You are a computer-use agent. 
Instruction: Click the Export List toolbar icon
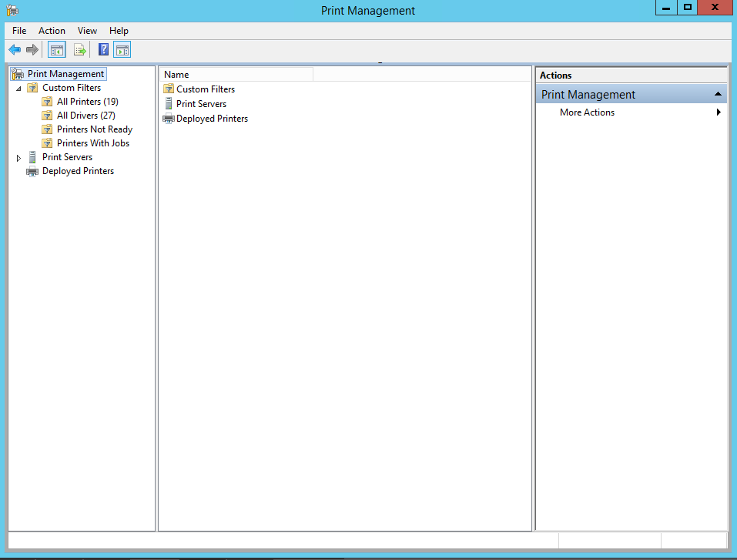(x=80, y=49)
